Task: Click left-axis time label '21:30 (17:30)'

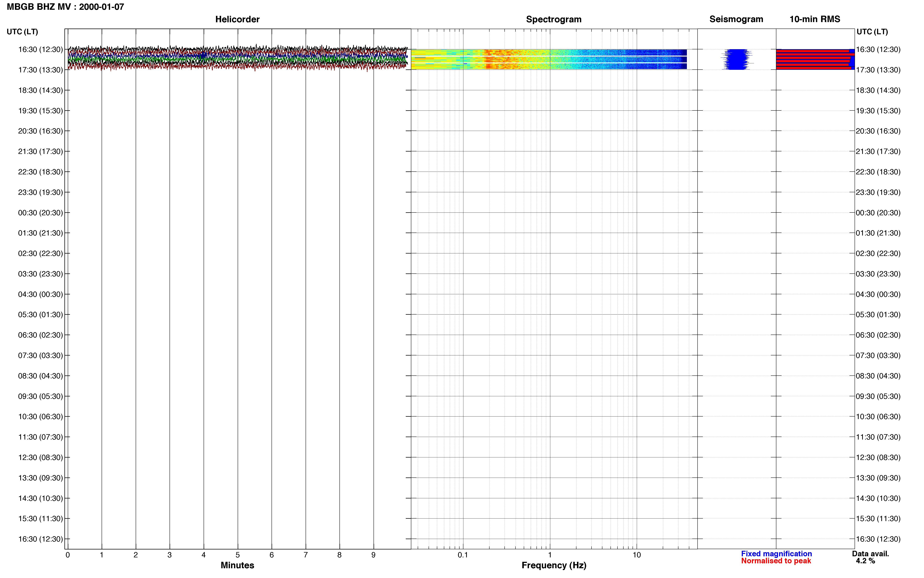Action: [x=41, y=151]
